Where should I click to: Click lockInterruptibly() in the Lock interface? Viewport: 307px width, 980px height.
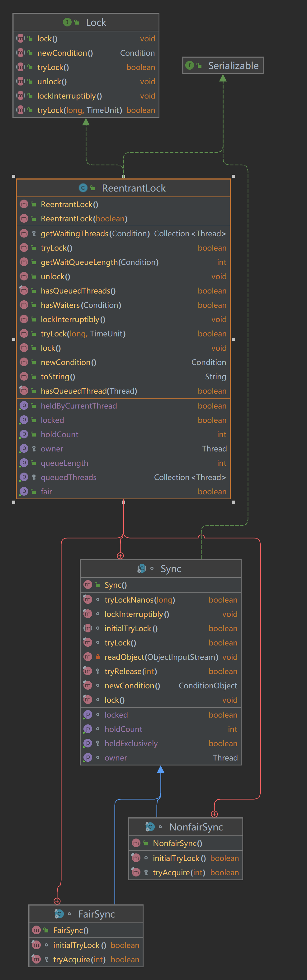(69, 96)
